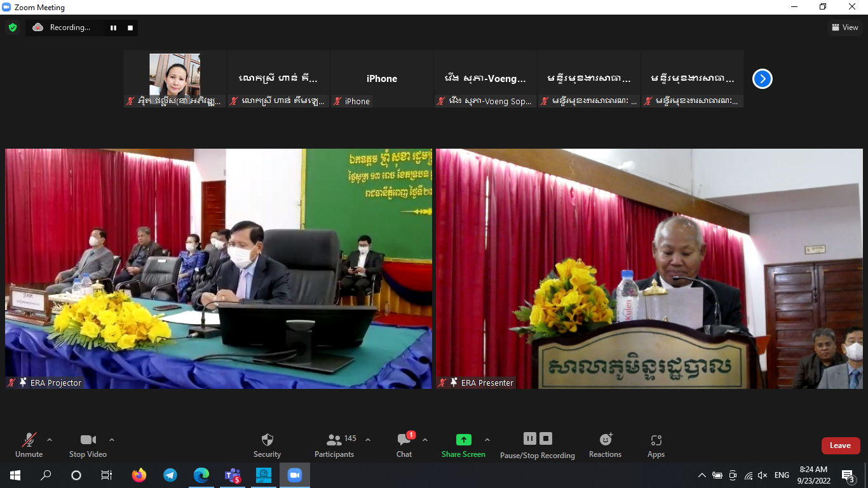Open the Participants panel
The image size is (868, 488).
tap(334, 445)
